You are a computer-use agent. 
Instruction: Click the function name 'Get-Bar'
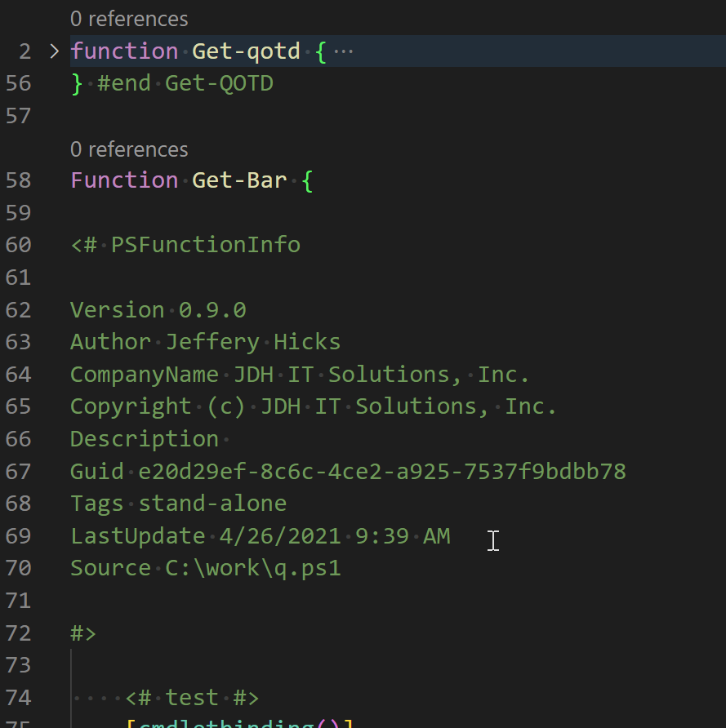pos(239,180)
